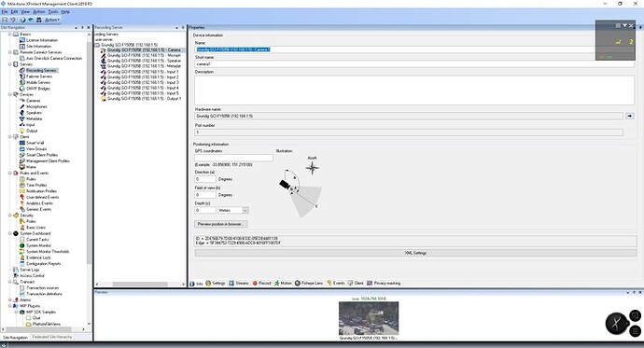Viewport: 644px width, 348px height.
Task: Click the Output lightbulb icon
Action: (22, 131)
